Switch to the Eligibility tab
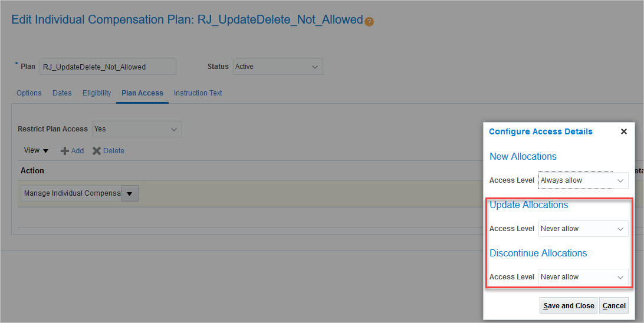The image size is (644, 323). 97,93
